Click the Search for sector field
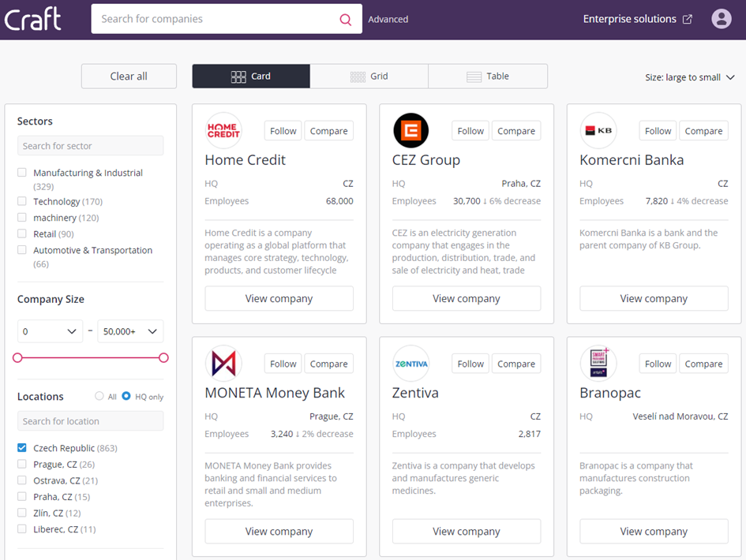 [x=91, y=145]
